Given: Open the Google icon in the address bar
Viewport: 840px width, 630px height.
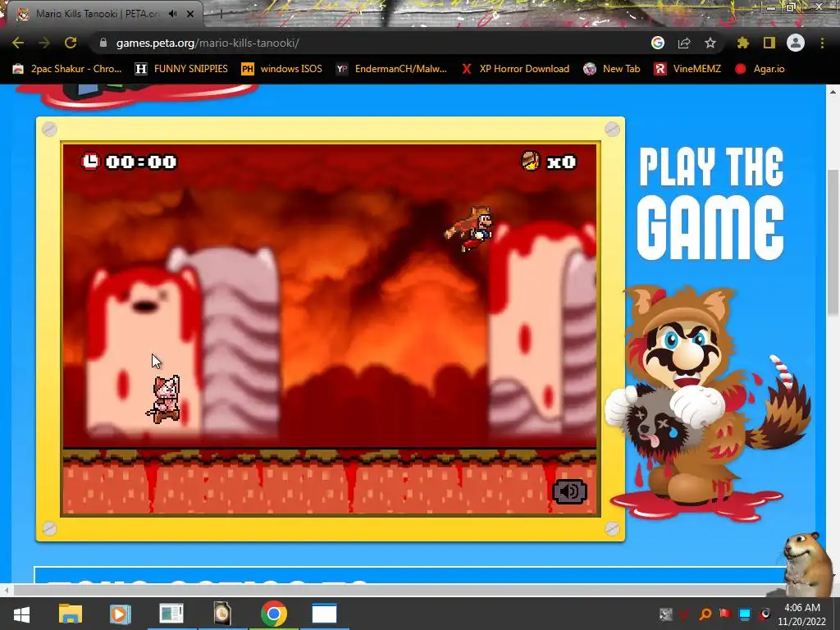Looking at the screenshot, I should tap(658, 43).
